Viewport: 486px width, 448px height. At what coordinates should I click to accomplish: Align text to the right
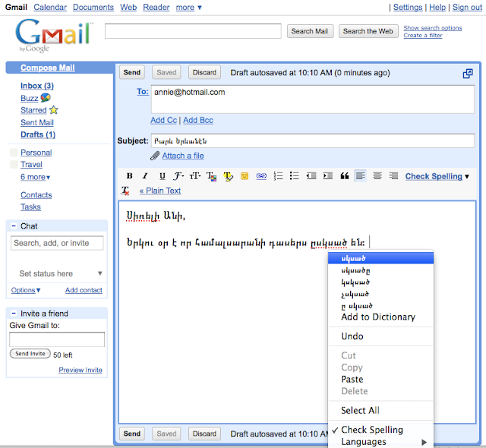[393, 176]
